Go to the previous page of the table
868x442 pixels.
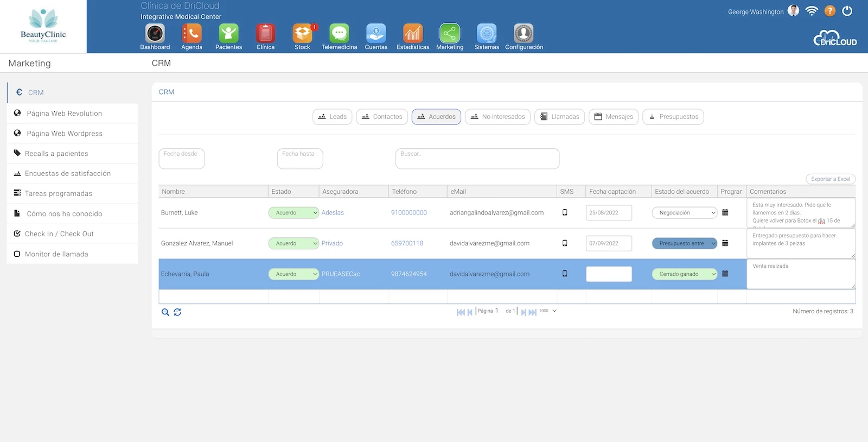pyautogui.click(x=470, y=312)
